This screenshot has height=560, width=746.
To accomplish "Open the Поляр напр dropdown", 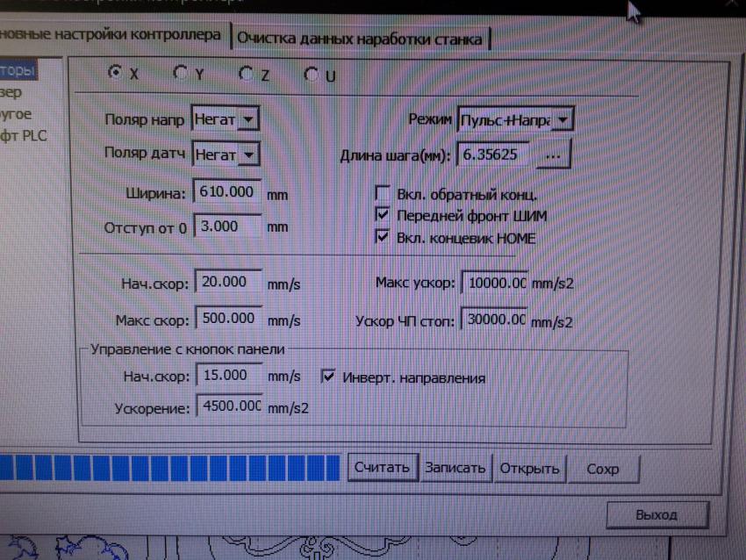I will (x=249, y=118).
